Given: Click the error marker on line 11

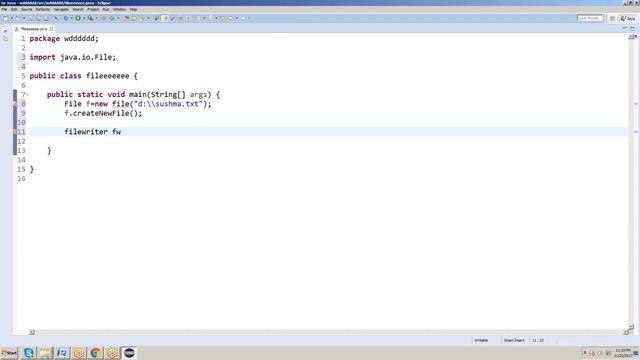Looking at the screenshot, I should 15,132.
